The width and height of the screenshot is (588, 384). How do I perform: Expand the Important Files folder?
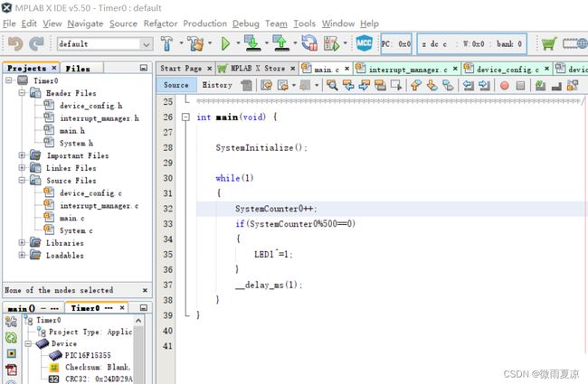coord(22,155)
